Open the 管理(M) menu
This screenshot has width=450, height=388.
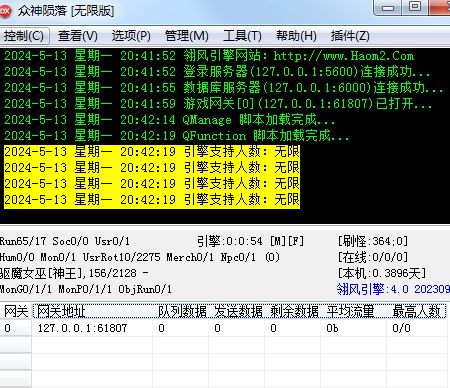click(x=187, y=36)
